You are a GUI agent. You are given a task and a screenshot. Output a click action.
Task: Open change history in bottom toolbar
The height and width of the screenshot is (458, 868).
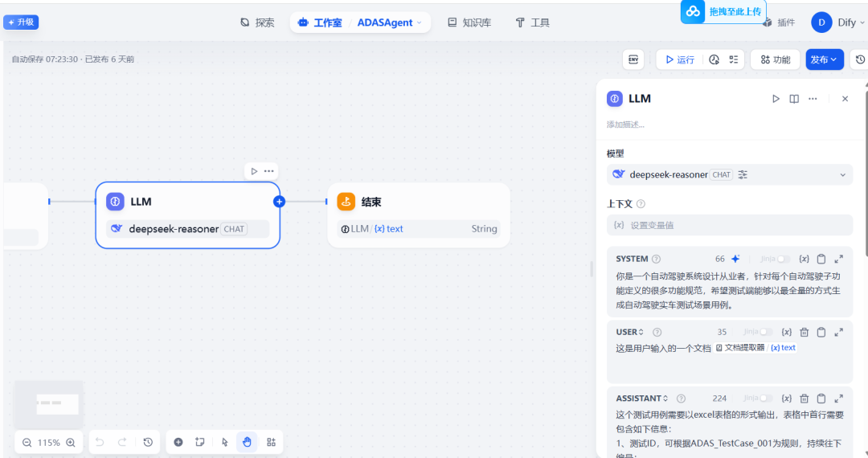tap(148, 442)
